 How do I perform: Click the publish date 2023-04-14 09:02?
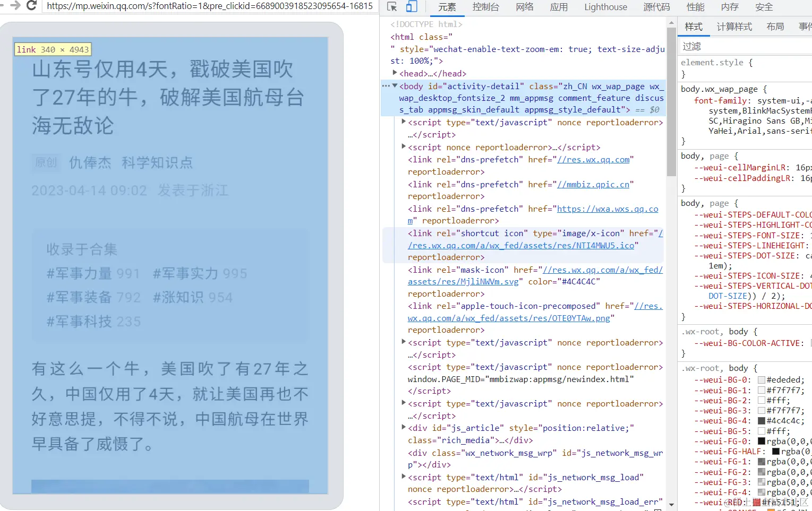click(89, 191)
